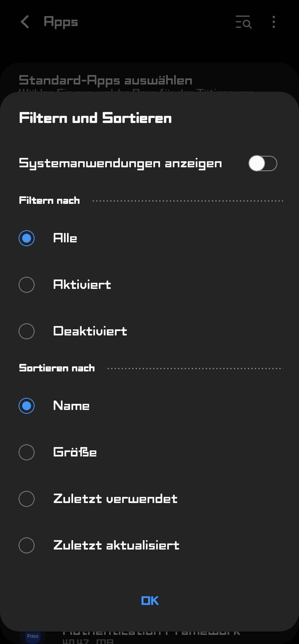Viewport: 299px width, 644px height.
Task: Tap the Apps header title
Action: pos(61,22)
